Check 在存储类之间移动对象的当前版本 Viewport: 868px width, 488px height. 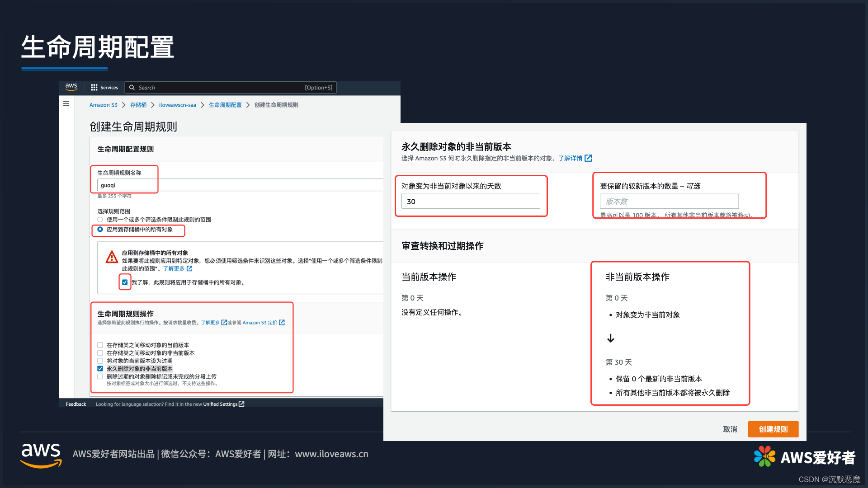pos(100,345)
